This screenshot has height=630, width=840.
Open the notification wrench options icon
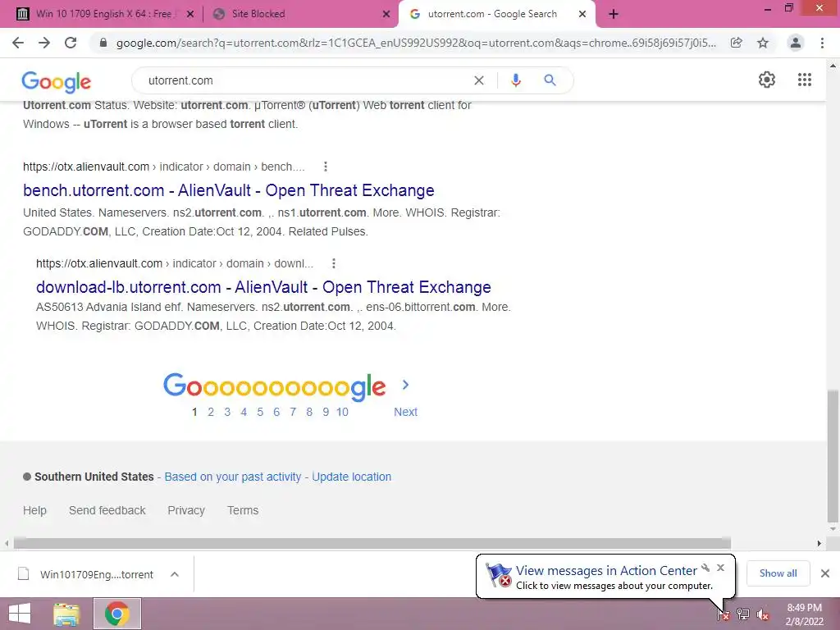pos(705,568)
